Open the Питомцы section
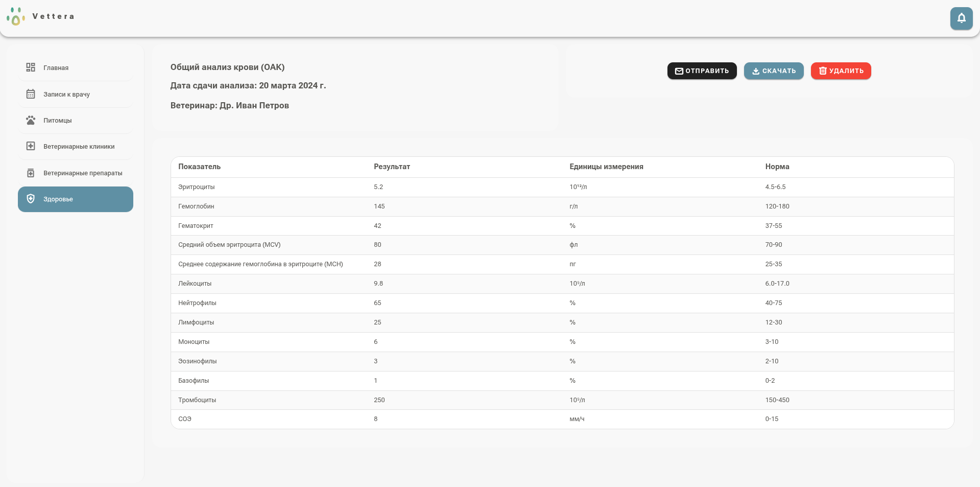The height and width of the screenshot is (487, 980). click(76, 120)
